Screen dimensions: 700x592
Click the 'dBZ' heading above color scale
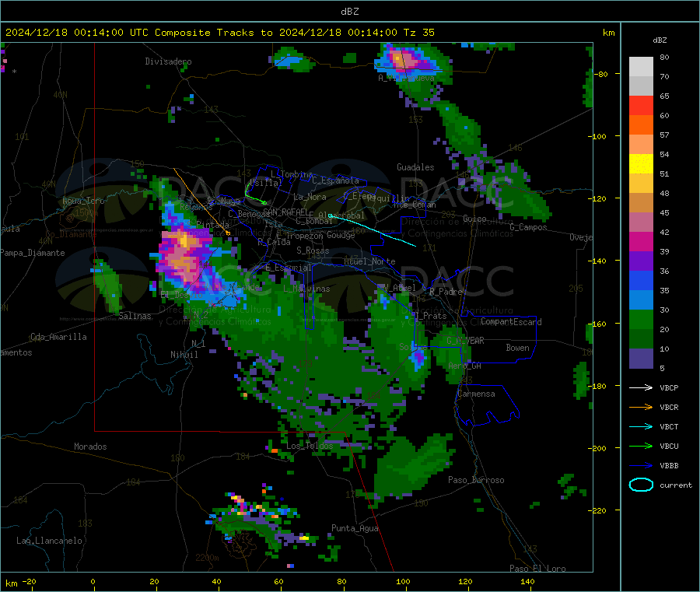[x=660, y=40]
